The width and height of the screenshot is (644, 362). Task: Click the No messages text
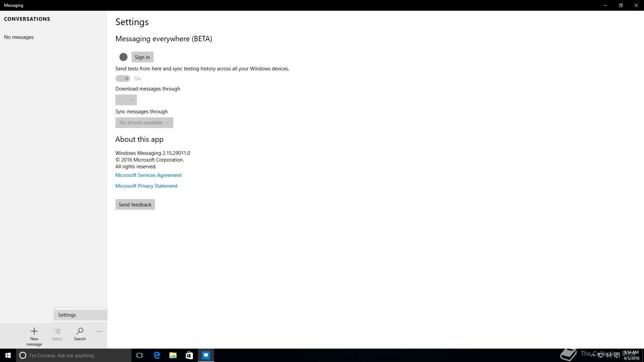(x=19, y=37)
